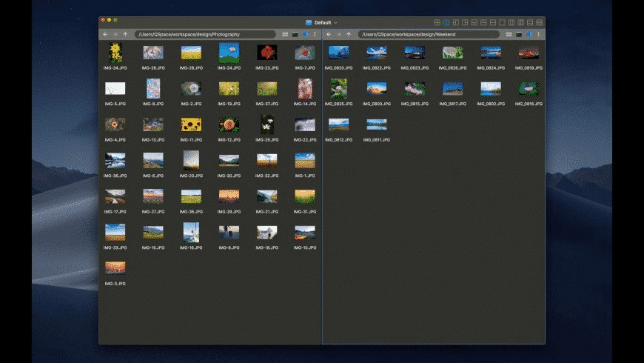Change view mode in the Weekend pane
Image resolution: width=644 pixels, height=363 pixels.
(x=509, y=35)
